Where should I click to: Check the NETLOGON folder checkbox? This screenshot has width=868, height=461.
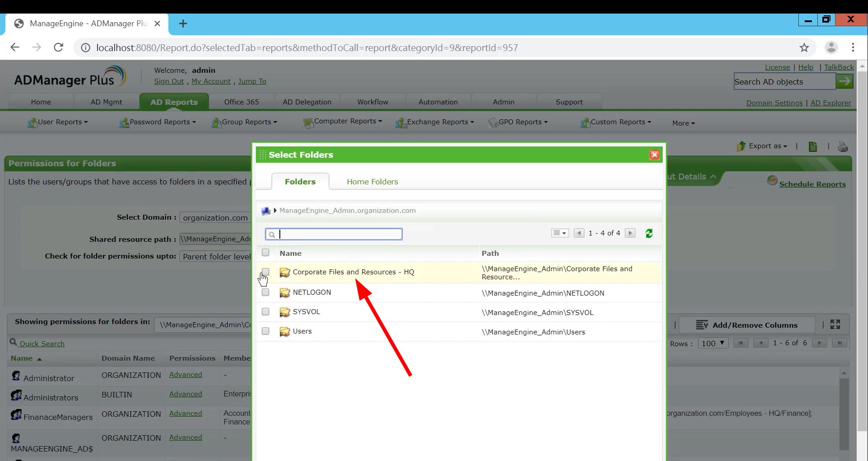[x=265, y=292]
